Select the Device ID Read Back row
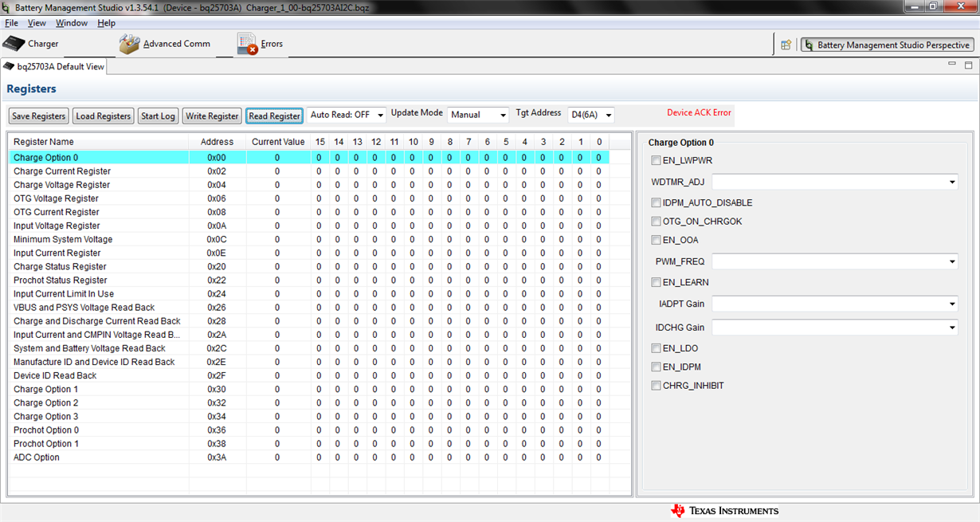 309,375
